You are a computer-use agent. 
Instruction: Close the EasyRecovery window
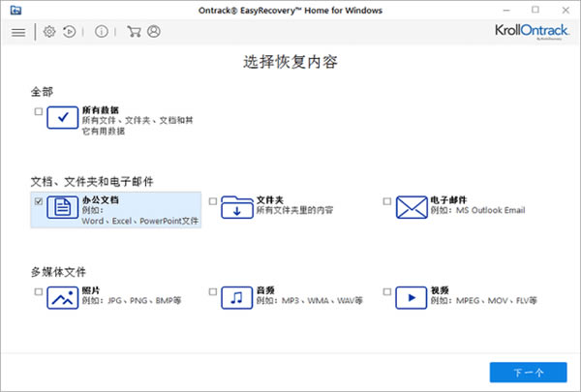566,11
